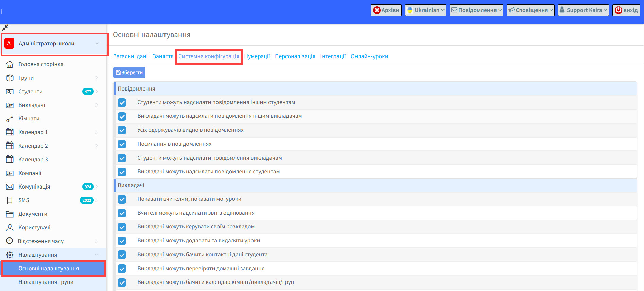Uncheck 'Посилання в повідомленнях' checkbox
The width and height of the screenshot is (644, 291).
tap(122, 144)
